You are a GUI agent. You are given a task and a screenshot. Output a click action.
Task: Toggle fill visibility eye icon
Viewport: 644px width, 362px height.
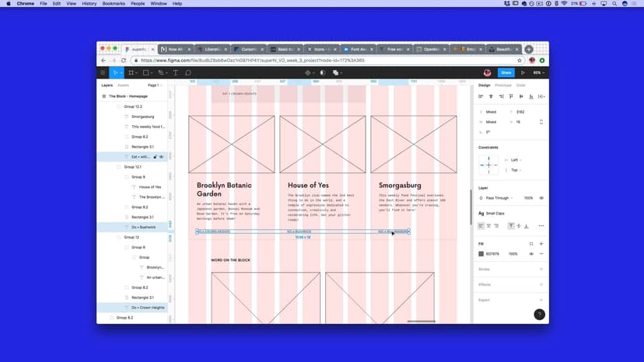(x=531, y=254)
